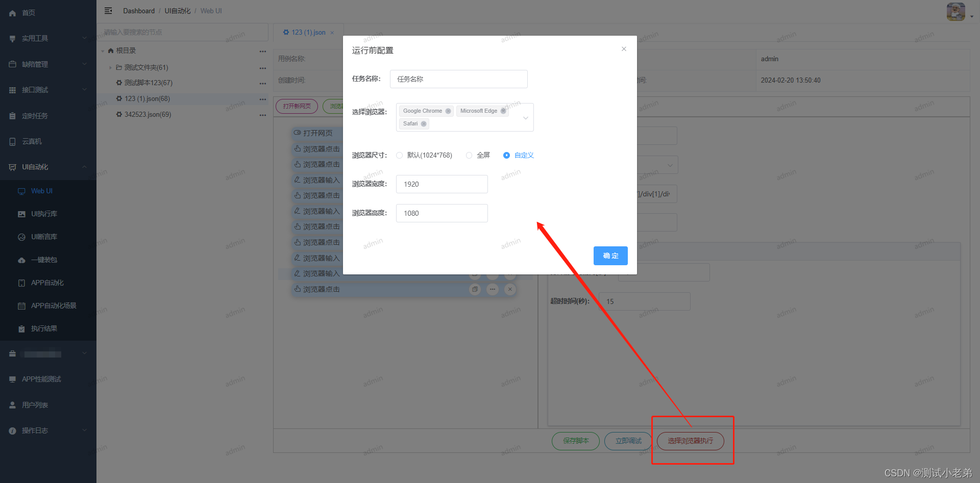This screenshot has width=980, height=483.
Task: Select the 自定义 browser size radio
Action: coord(506,156)
